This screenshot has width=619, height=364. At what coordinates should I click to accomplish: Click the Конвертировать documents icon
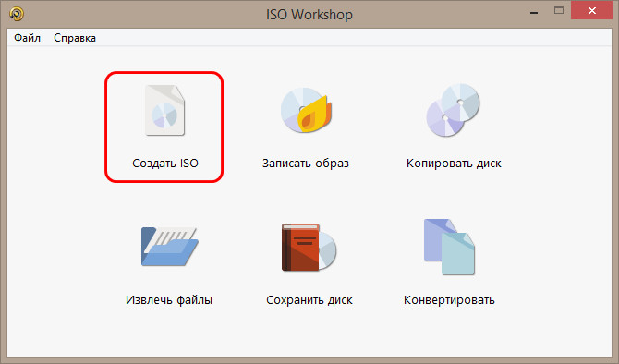coord(449,248)
